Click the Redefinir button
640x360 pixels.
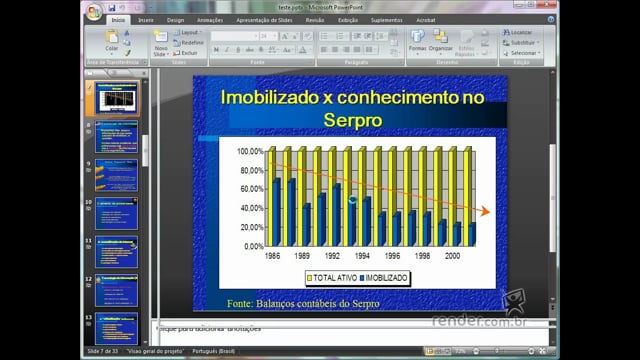click(x=188, y=42)
